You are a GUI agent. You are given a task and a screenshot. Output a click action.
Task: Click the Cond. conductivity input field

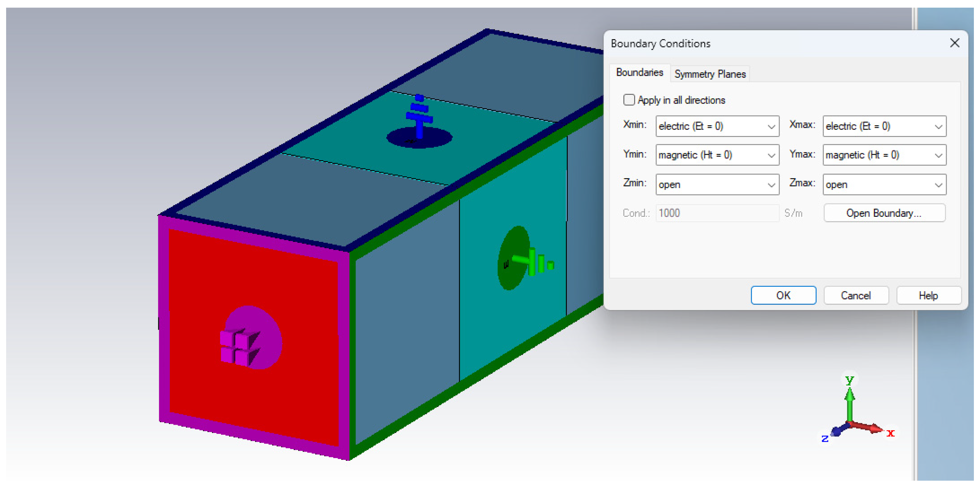point(717,213)
